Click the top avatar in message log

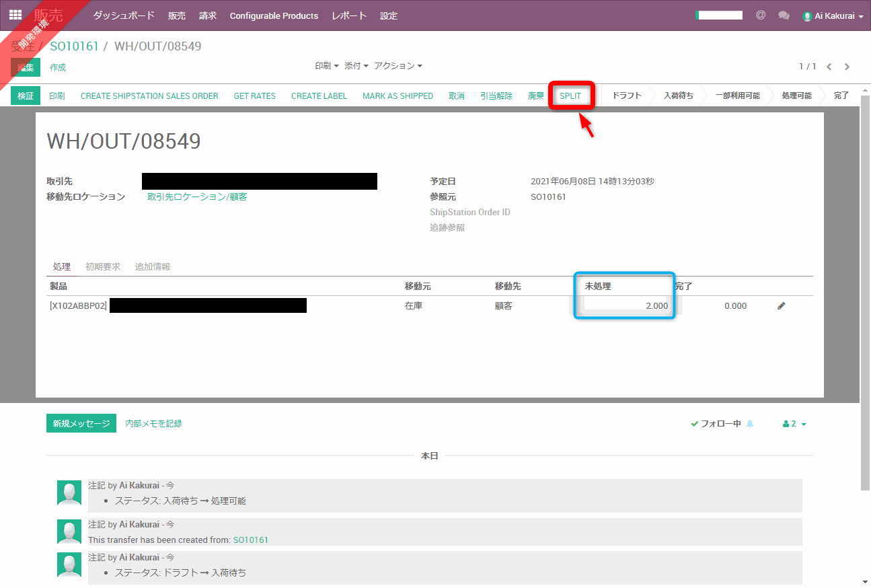69,492
